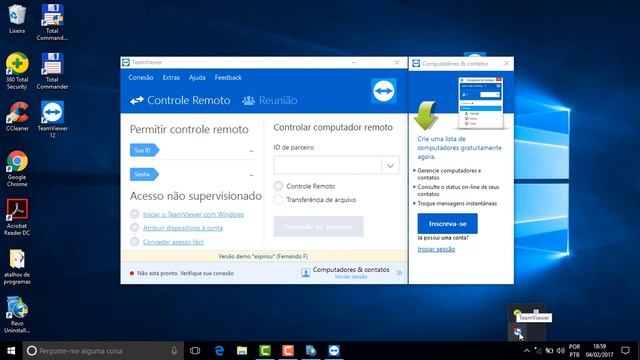Click the Sua ID label tag
This screenshot has height=360, width=640.
click(x=144, y=150)
